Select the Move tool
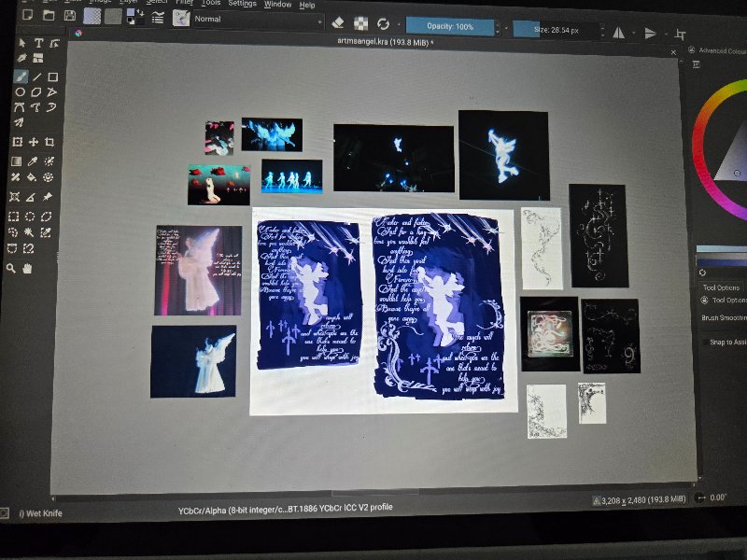 [34, 142]
